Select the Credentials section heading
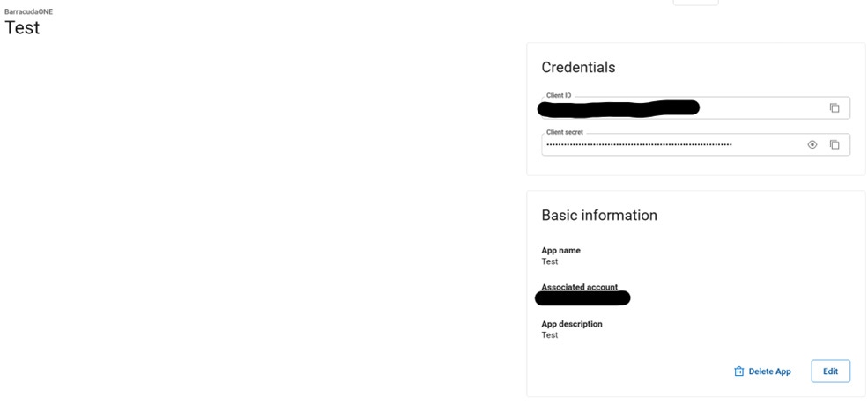Screen dimensions: 868x404 click(x=578, y=67)
